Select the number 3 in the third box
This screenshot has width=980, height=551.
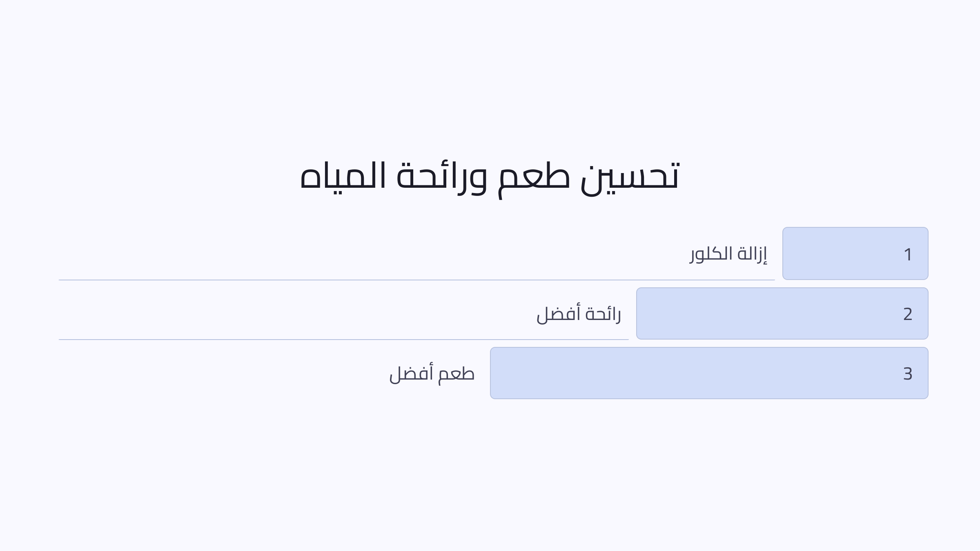[x=907, y=374]
